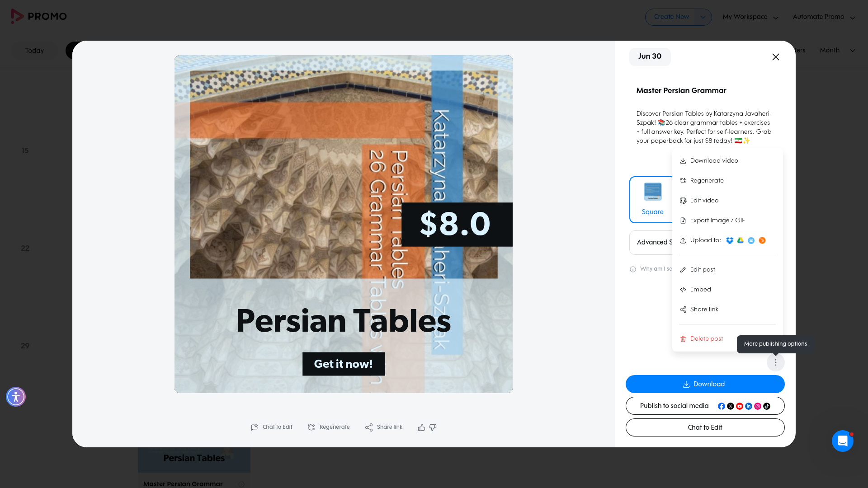Click the Master Persian Grammar title
This screenshot has width=868, height=488.
[x=681, y=91]
